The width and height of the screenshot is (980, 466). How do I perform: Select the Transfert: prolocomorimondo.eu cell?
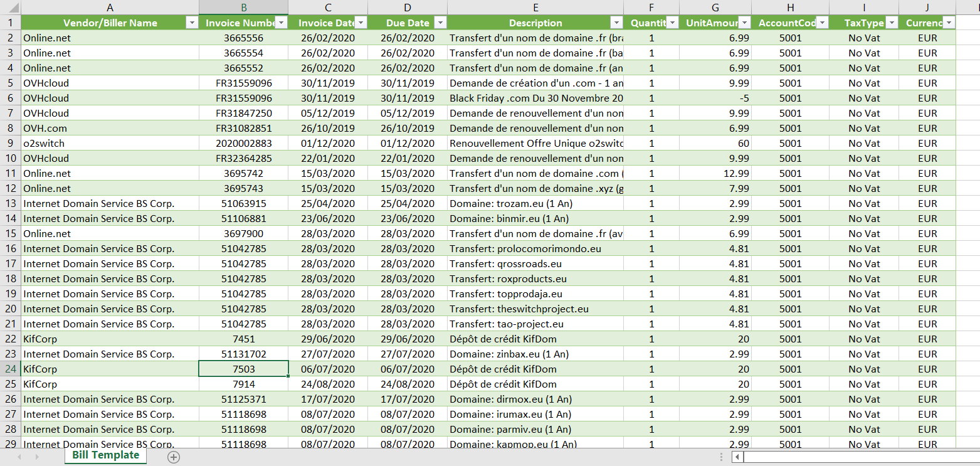click(x=535, y=248)
